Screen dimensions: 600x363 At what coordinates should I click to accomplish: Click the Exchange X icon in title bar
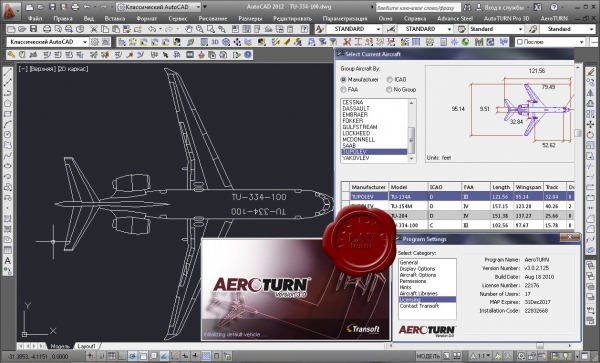pyautogui.click(x=538, y=7)
